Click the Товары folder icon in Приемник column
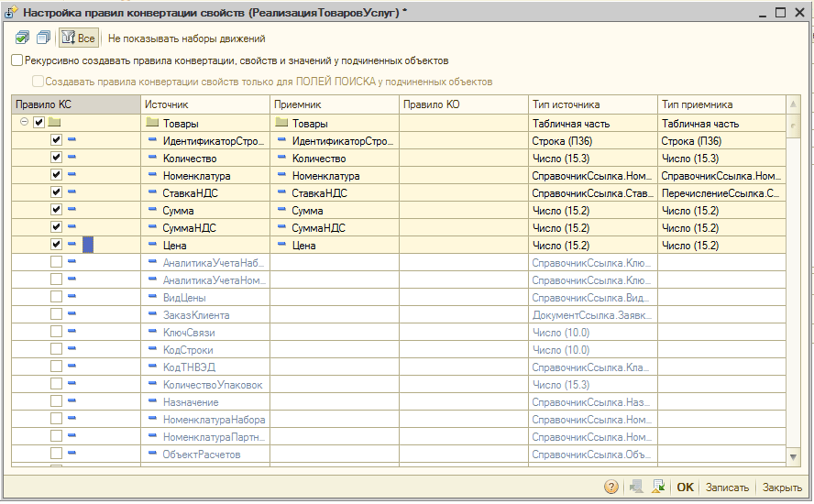The height and width of the screenshot is (504, 814). [281, 123]
